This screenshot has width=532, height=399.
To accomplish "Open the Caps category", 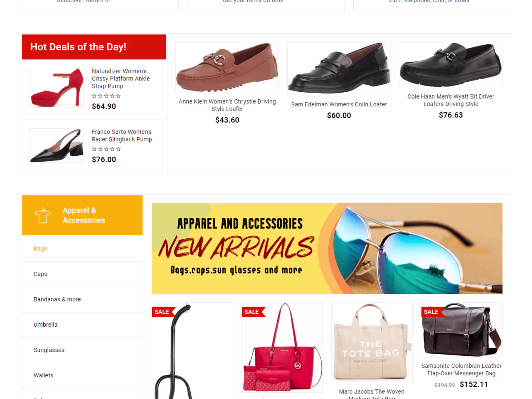I will pyautogui.click(x=40, y=274).
